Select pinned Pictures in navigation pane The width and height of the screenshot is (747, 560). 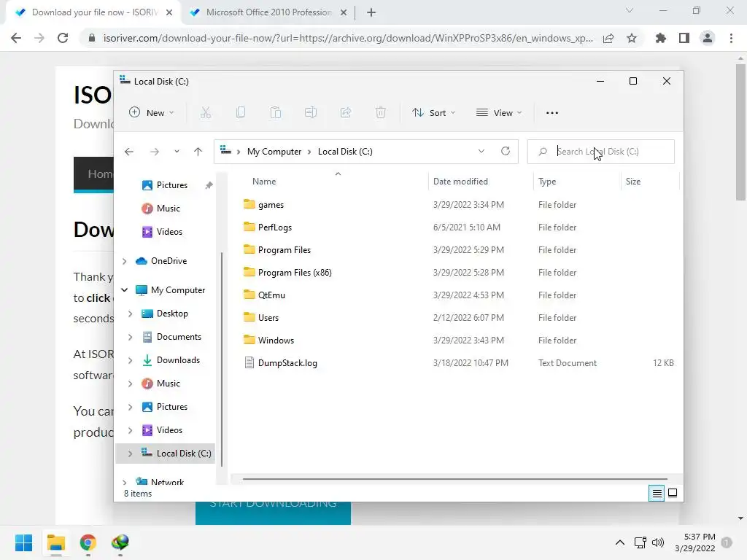tap(172, 185)
